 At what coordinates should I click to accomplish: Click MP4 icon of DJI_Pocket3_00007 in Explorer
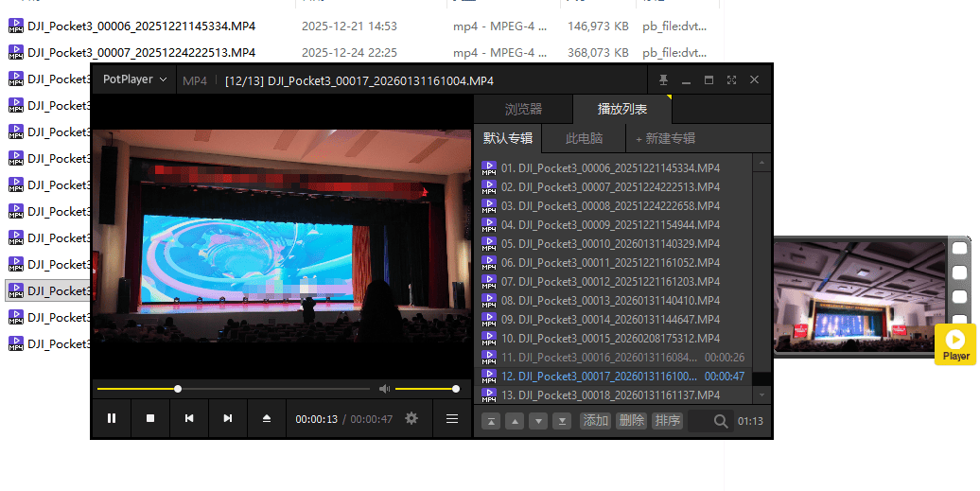pos(16,52)
